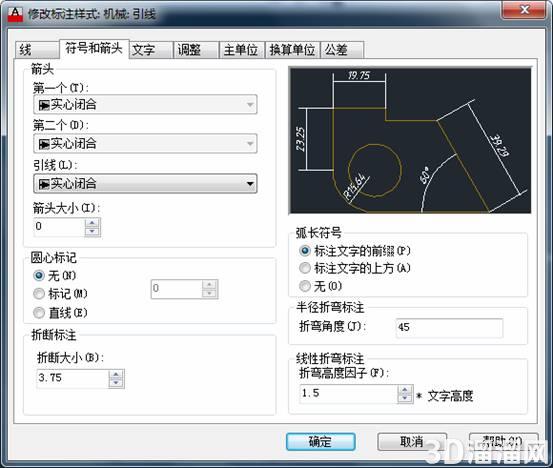Decrease 箭头大小 with down spinner
Image resolution: width=553 pixels, height=468 pixels.
coord(92,232)
